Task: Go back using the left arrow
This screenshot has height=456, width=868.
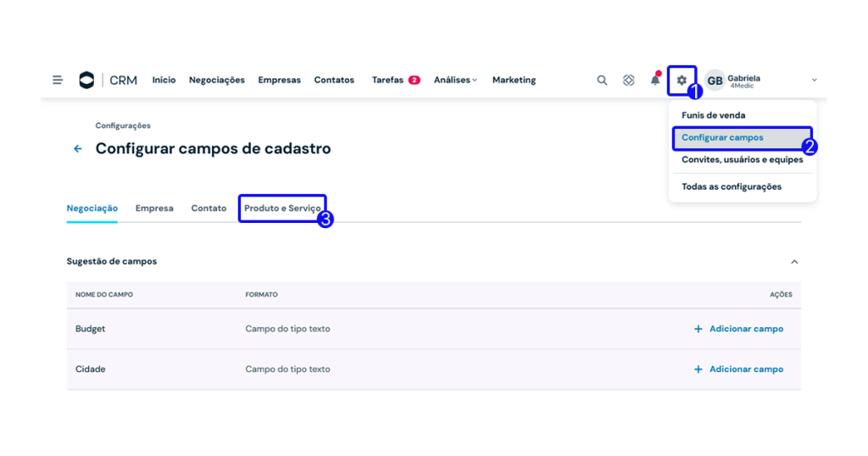Action: [78, 149]
